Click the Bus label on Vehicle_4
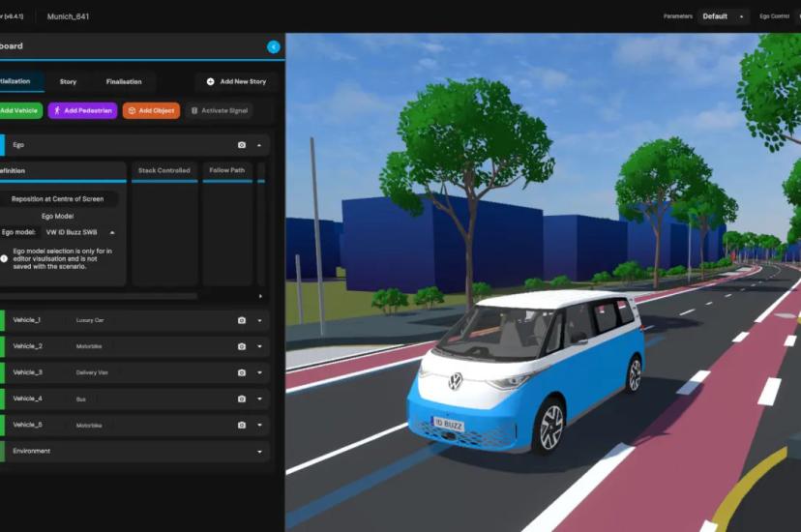801x532 pixels. tap(80, 399)
